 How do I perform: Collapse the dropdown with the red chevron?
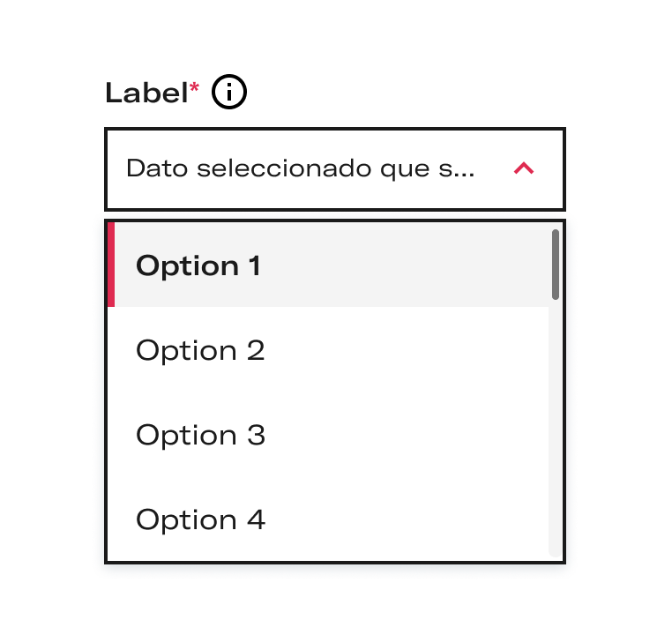524,168
